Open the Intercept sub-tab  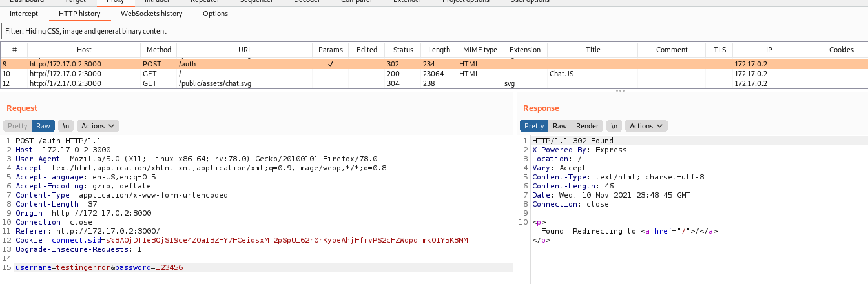24,14
